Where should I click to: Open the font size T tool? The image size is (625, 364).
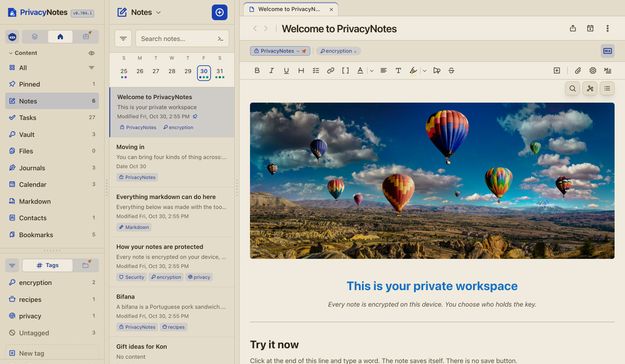398,71
